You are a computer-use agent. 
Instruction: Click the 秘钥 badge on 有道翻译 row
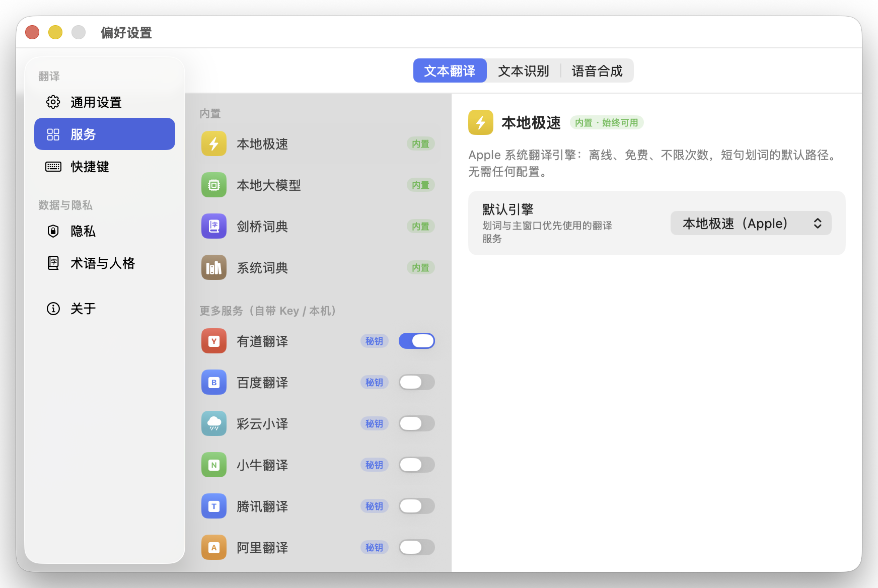pyautogui.click(x=374, y=341)
